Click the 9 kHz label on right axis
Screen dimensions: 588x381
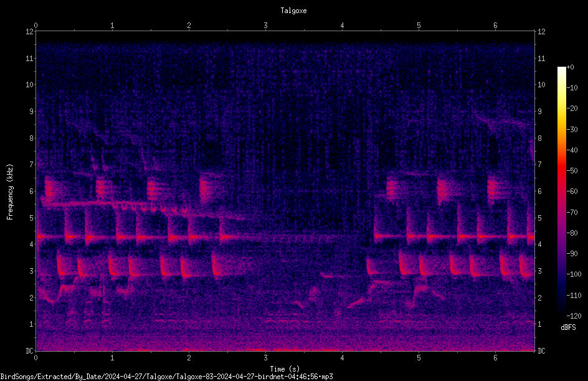[x=539, y=111]
